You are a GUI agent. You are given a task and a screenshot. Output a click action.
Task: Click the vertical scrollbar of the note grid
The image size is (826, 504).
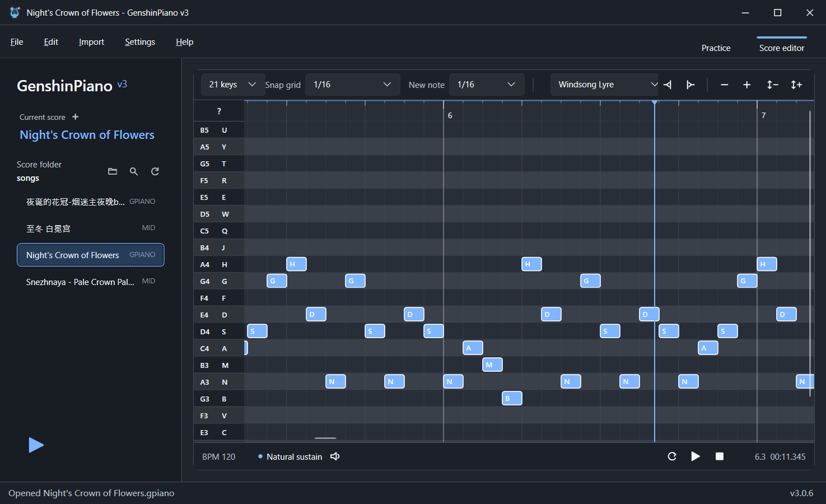(810, 253)
